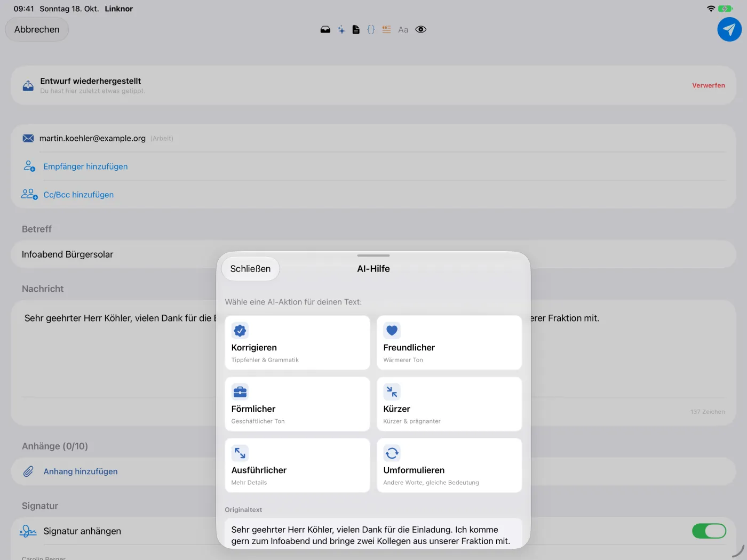Choose the Umformulieren AI action
The image size is (747, 560).
(x=449, y=465)
